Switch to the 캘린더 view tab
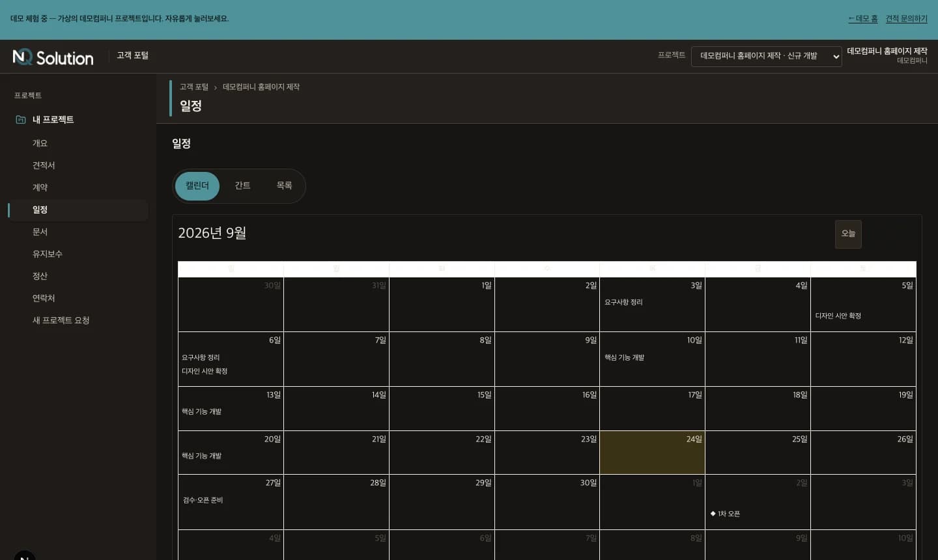 pos(197,186)
